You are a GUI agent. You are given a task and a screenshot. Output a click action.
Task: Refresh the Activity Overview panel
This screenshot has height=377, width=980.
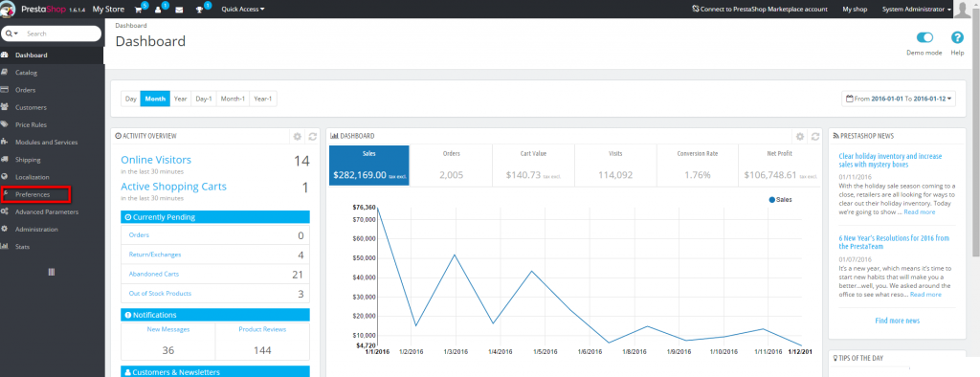tap(313, 136)
